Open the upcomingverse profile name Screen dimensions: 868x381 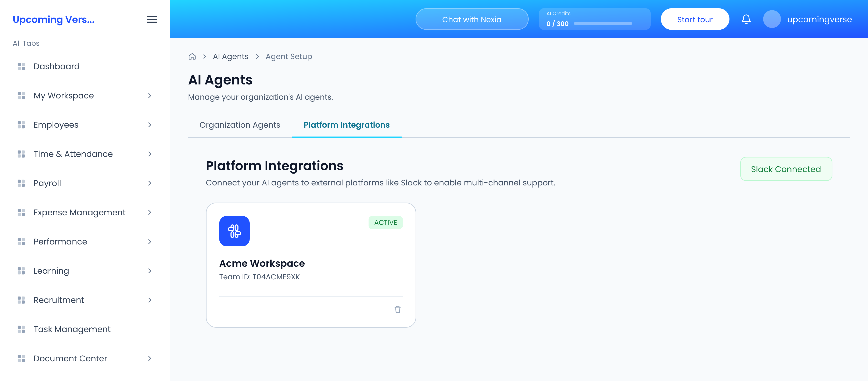coord(819,19)
